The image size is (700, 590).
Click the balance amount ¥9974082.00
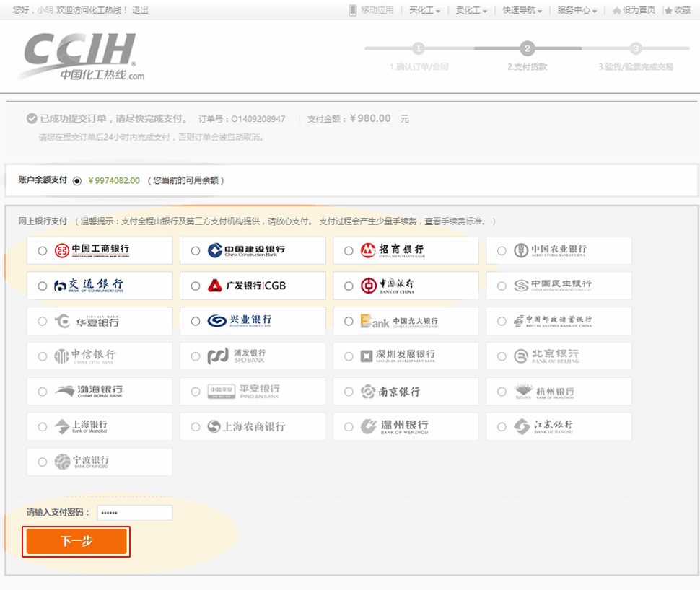(114, 181)
